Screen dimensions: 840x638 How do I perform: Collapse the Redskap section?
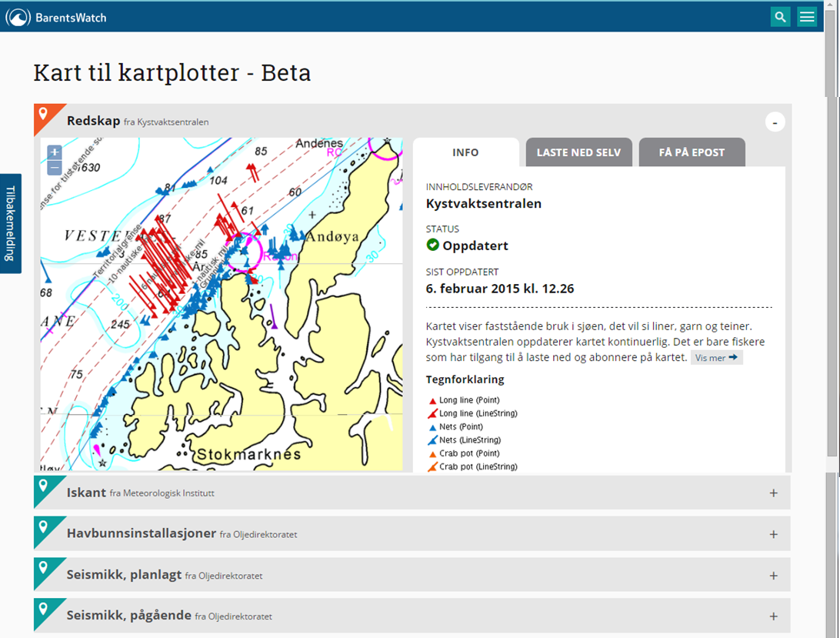(x=775, y=122)
